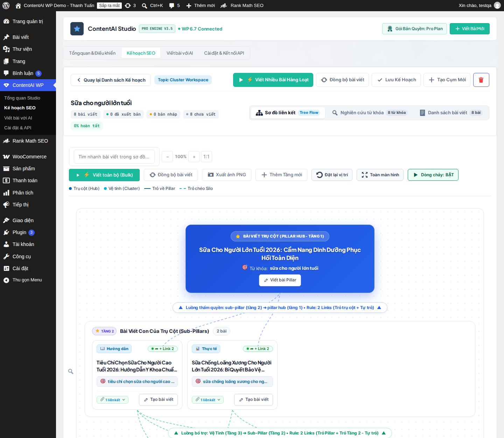Click Xuất ảnh PNG export button
This screenshot has height=438, width=504.
coord(226,175)
